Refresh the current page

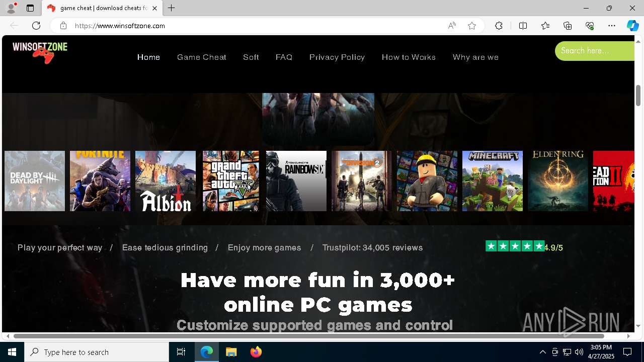(36, 26)
